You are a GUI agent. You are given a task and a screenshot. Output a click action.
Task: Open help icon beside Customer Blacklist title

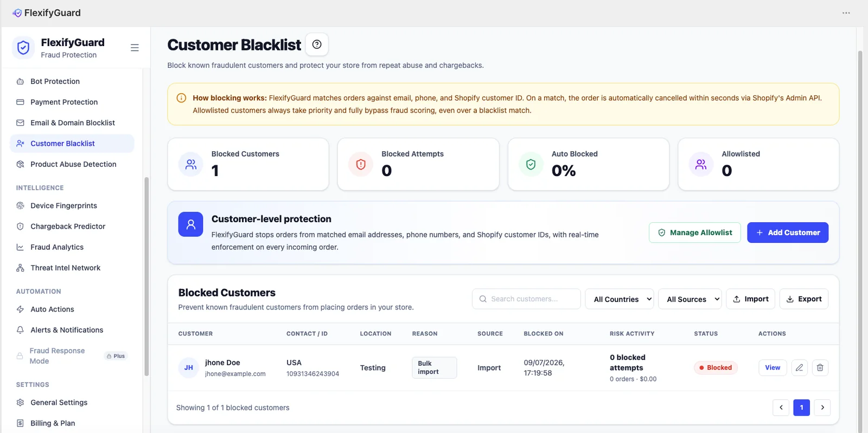[x=317, y=44]
